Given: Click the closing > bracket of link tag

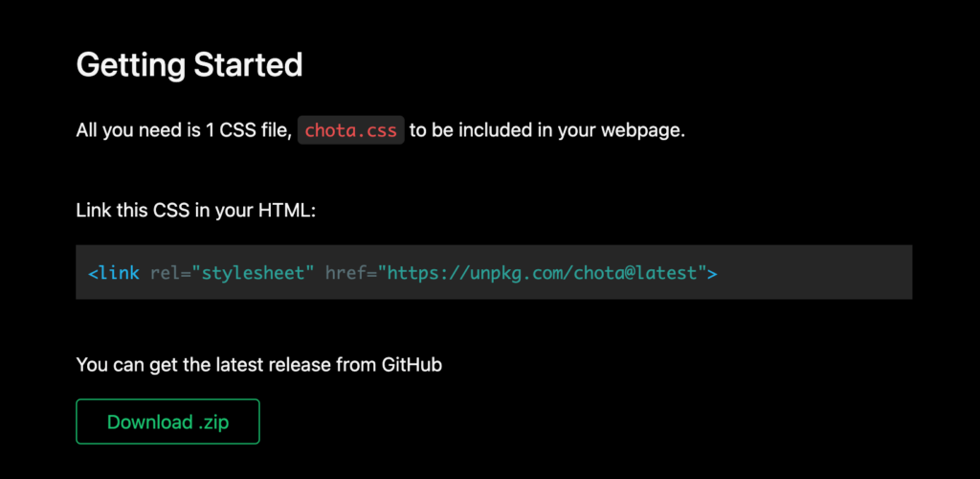Looking at the screenshot, I should click(712, 273).
